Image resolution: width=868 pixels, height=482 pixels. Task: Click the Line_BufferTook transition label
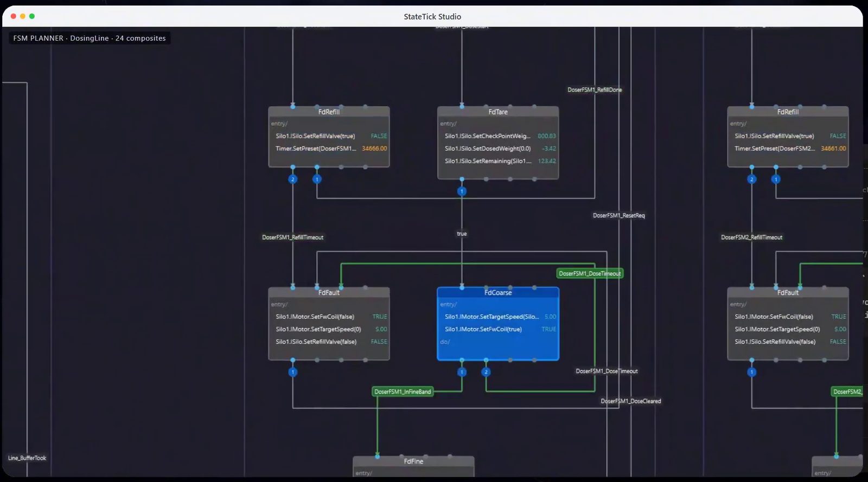tap(27, 458)
